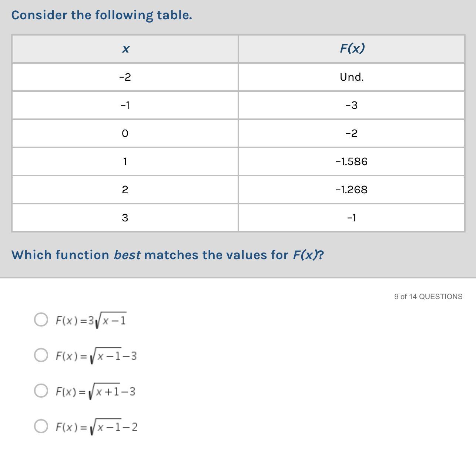Select the radio button for F(x)=3√(x−1)
The width and height of the screenshot is (476, 465).
pos(41,320)
